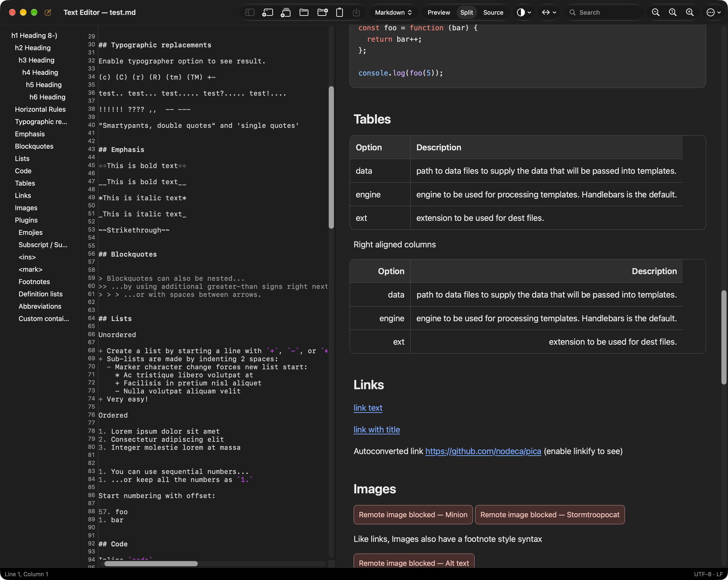Select Custom contai... outline item

(x=44, y=319)
